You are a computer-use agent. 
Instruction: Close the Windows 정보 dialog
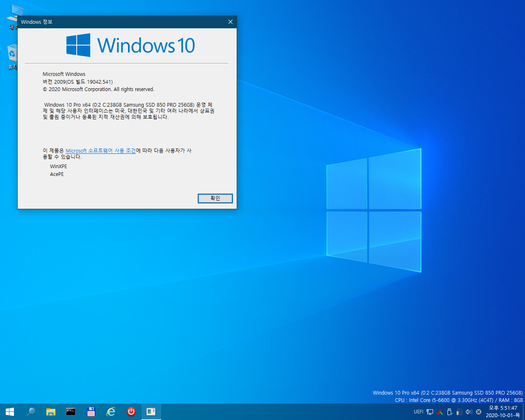click(x=230, y=22)
